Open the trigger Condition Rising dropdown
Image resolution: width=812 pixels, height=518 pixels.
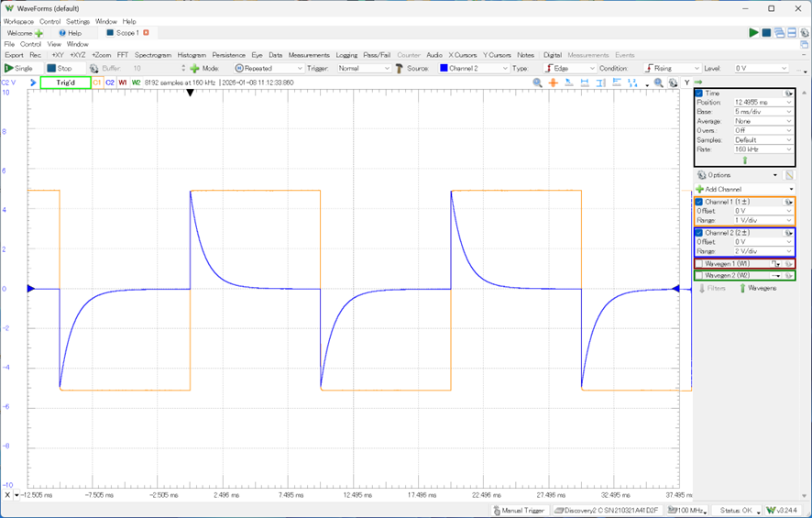673,68
